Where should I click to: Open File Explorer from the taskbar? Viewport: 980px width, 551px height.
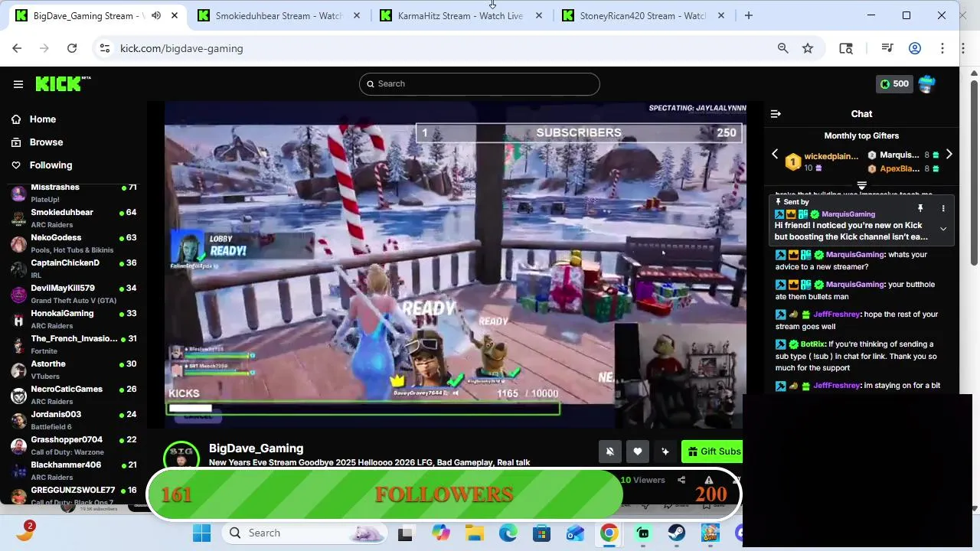pos(475,533)
